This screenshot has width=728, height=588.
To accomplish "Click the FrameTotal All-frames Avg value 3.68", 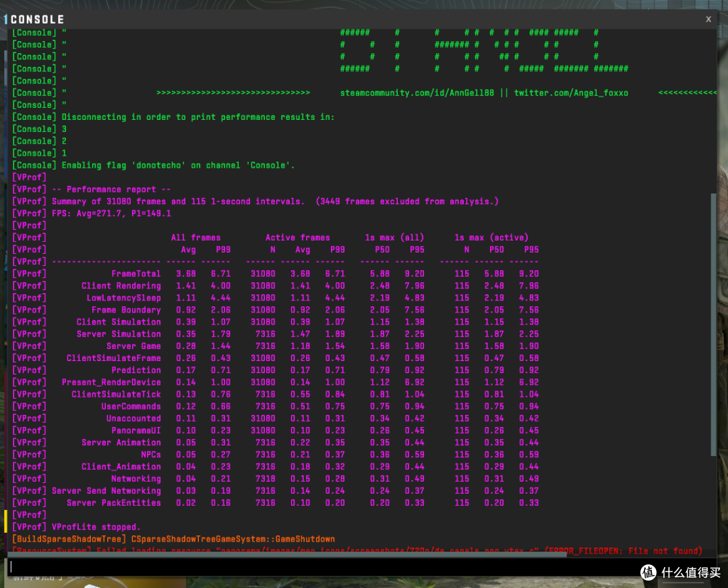I will (186, 274).
